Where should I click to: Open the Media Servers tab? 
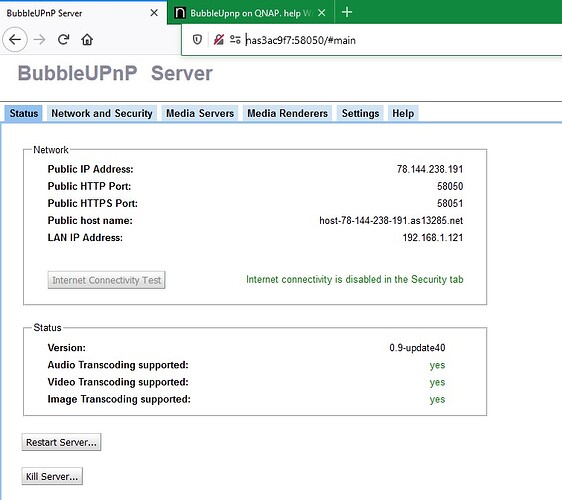point(200,113)
